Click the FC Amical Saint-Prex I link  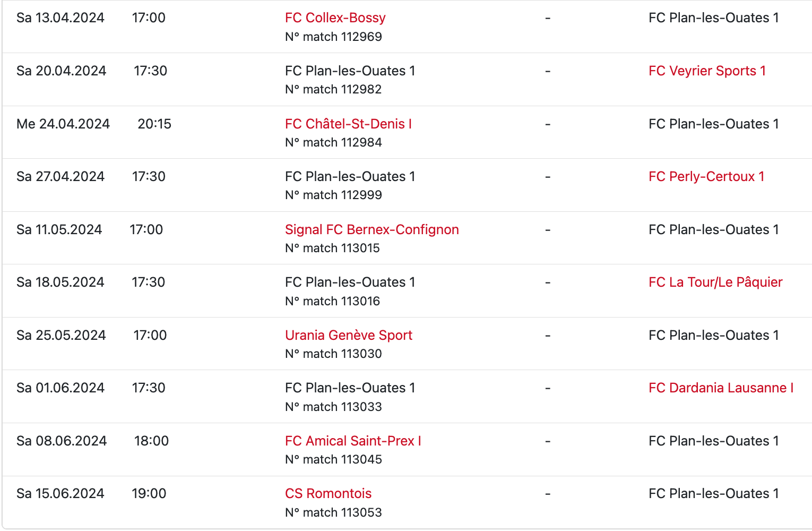click(353, 441)
